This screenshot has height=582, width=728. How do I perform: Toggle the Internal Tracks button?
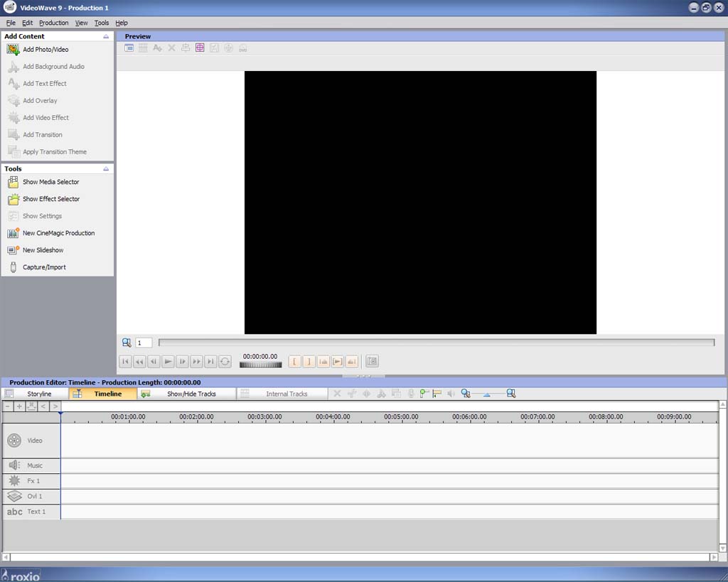(282, 394)
